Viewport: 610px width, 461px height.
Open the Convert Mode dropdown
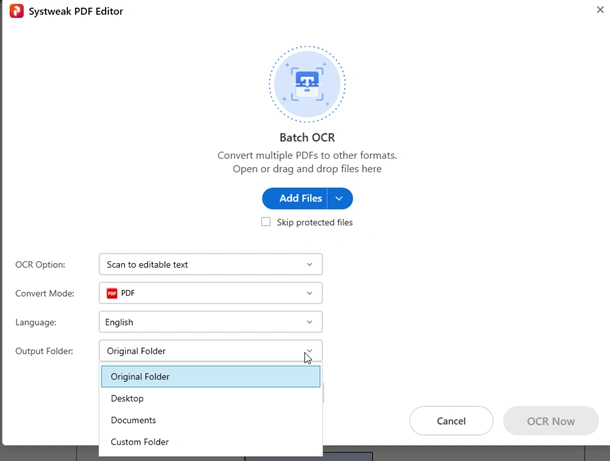coord(210,293)
